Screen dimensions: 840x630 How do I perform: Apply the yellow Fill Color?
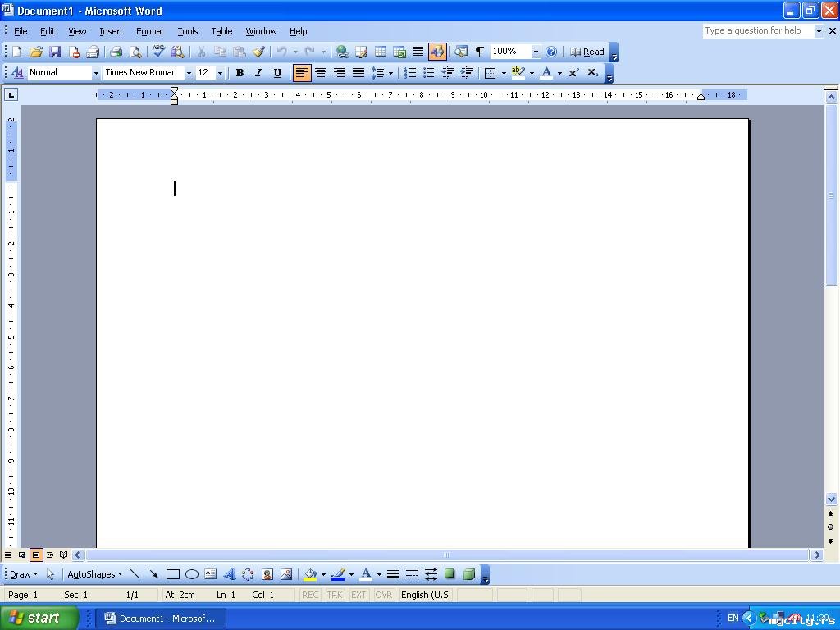tap(310, 574)
